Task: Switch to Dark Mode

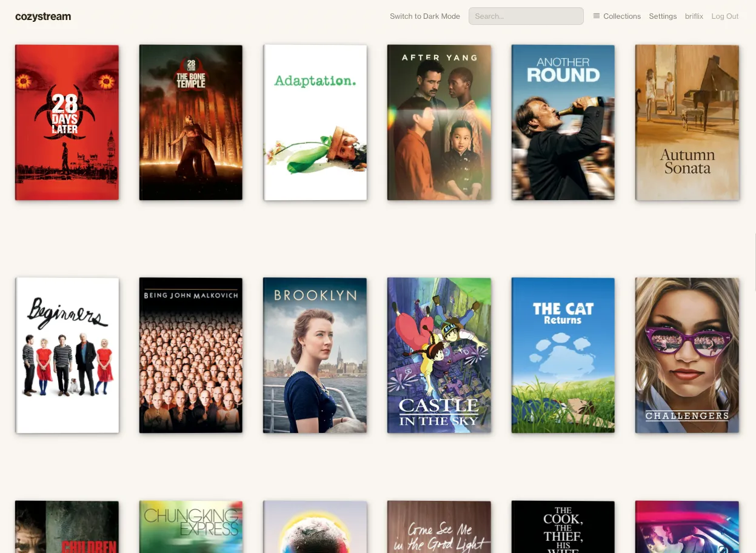Action: coord(424,16)
